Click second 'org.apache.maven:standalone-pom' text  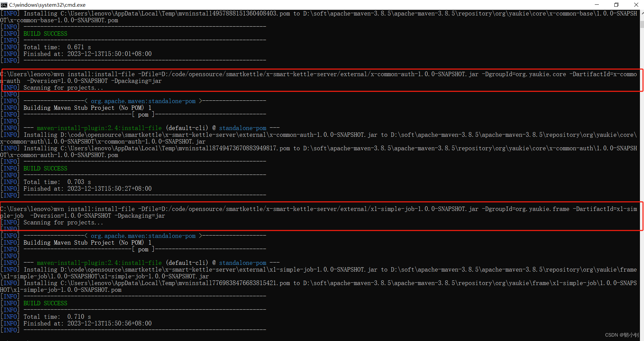pos(143,236)
